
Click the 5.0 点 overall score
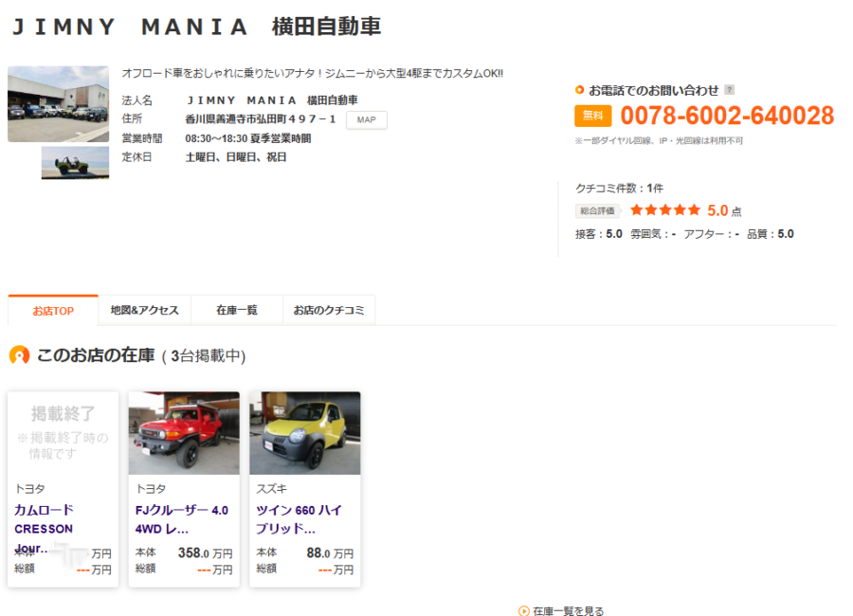coord(724,210)
